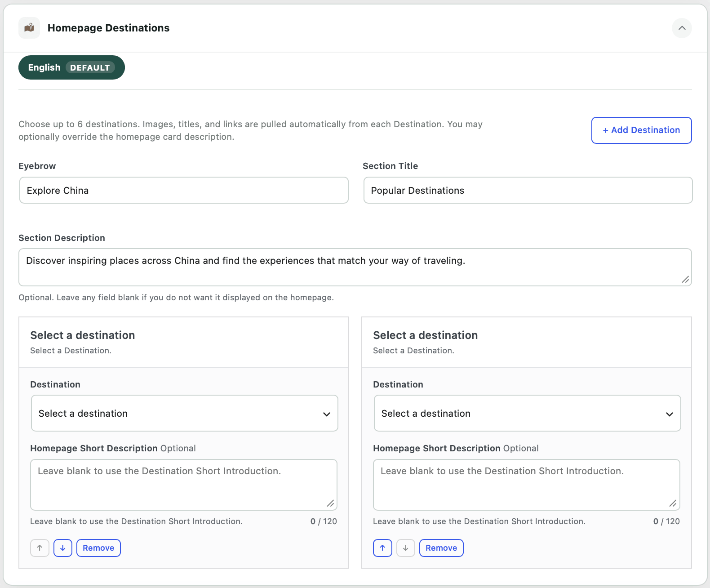Click the "Section Title" label
The image size is (710, 588).
pyautogui.click(x=390, y=166)
